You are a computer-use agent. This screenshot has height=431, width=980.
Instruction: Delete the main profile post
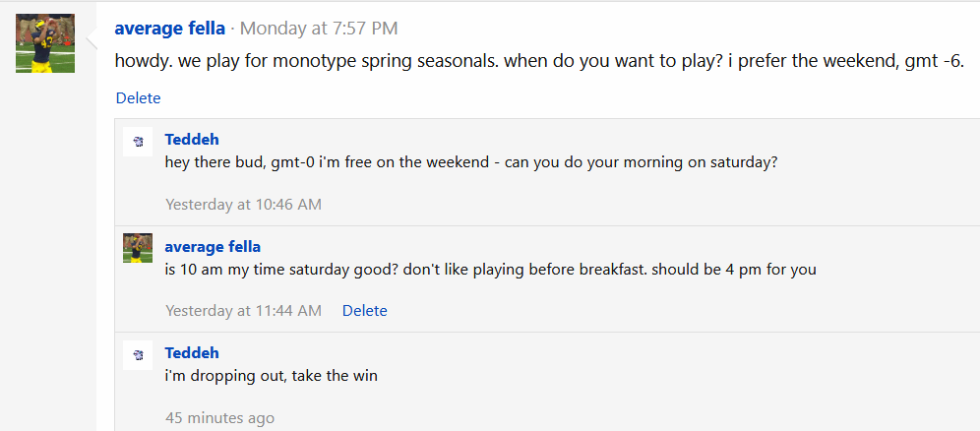click(138, 98)
